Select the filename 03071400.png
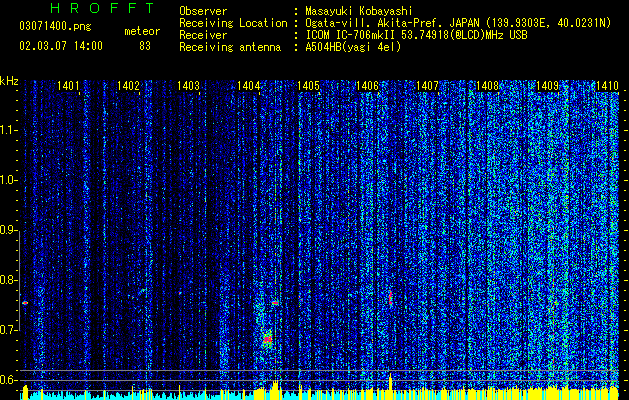The height and width of the screenshot is (400, 629). click(x=55, y=27)
